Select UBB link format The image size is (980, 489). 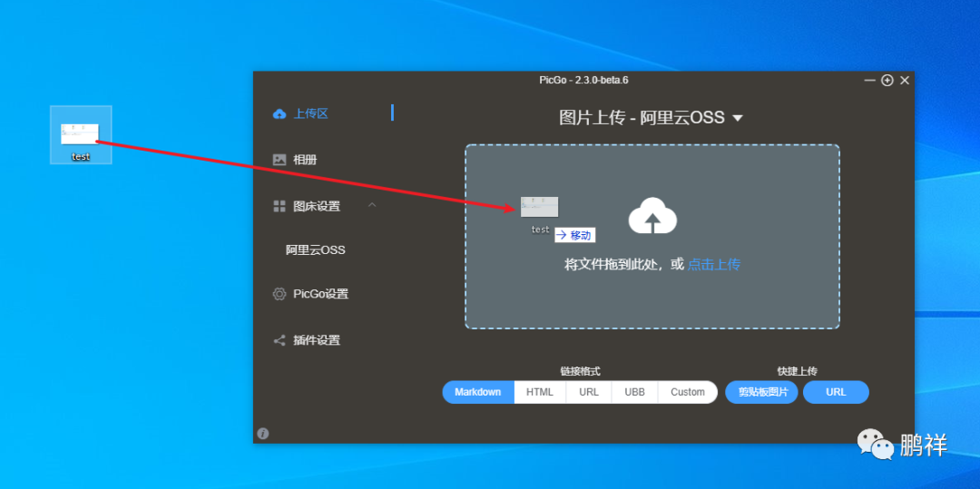(x=634, y=392)
